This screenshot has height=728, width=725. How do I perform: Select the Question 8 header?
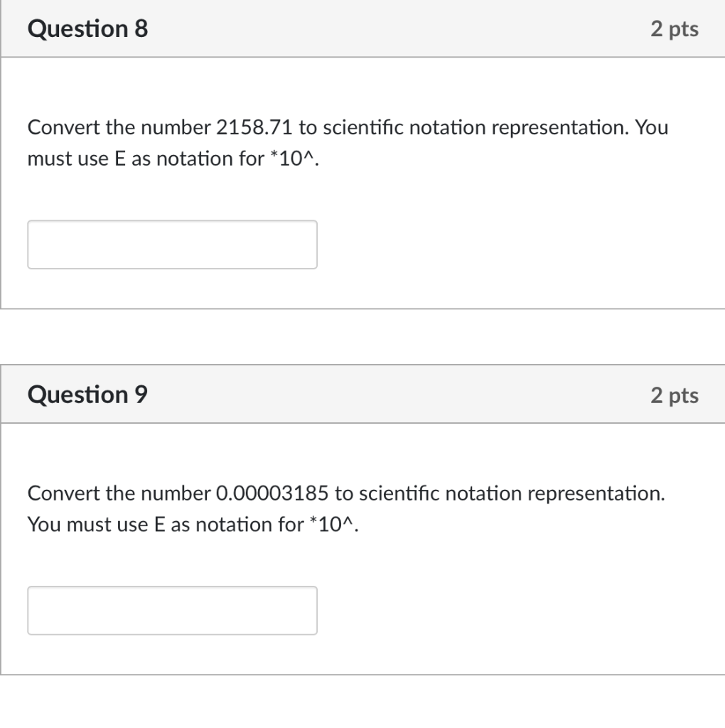[87, 28]
